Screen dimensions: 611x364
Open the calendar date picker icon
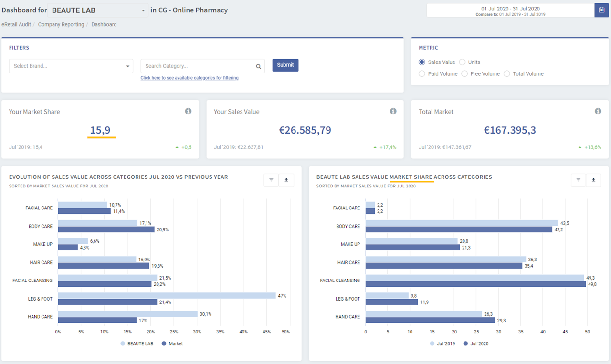click(601, 10)
